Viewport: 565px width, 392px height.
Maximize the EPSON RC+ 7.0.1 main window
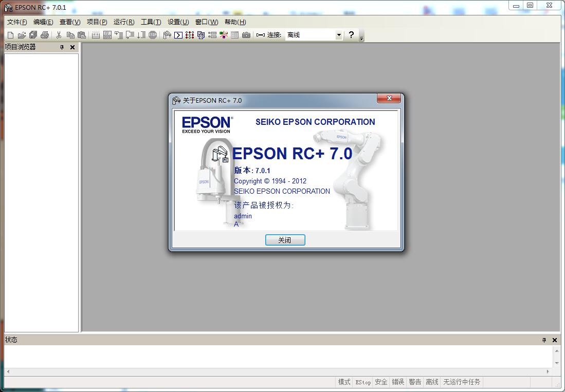click(x=530, y=6)
